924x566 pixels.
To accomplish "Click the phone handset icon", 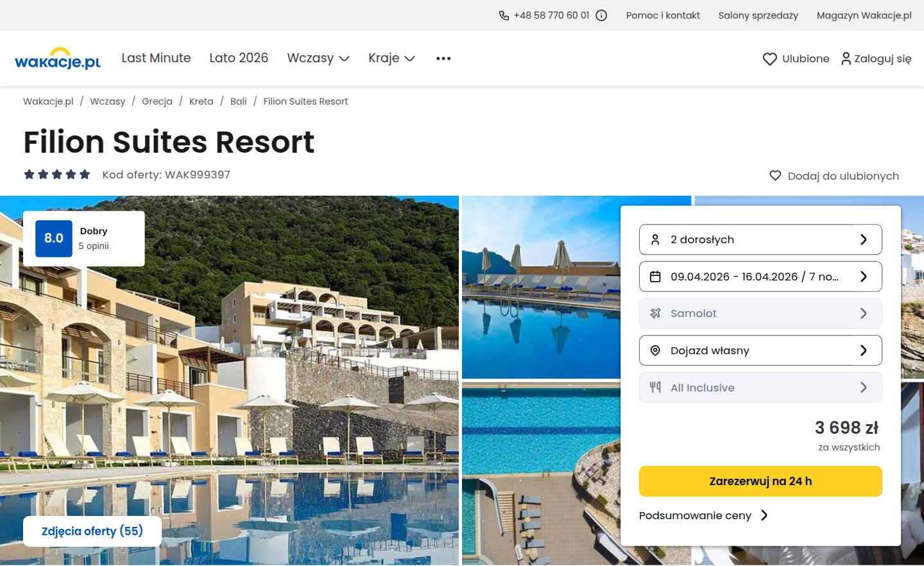I will click(504, 15).
